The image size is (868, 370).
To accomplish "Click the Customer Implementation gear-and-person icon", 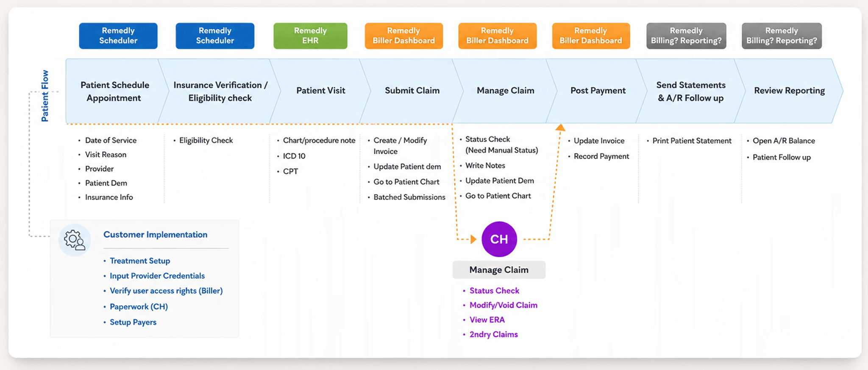I will coord(75,240).
